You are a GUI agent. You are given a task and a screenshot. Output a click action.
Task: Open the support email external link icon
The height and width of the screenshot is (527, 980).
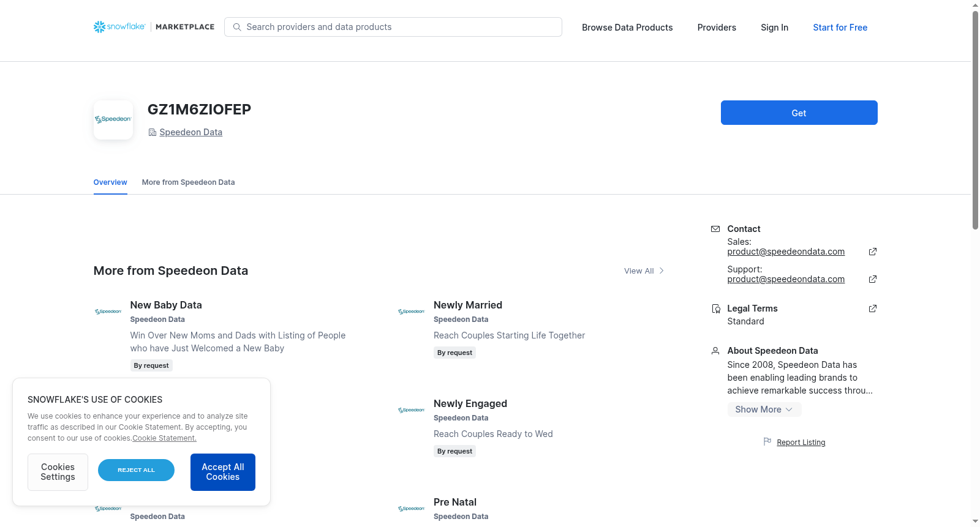click(x=873, y=279)
